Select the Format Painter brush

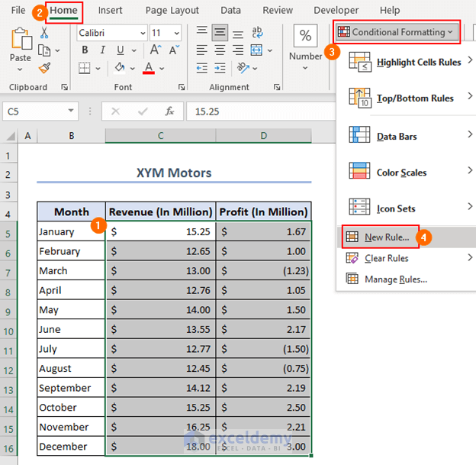(44, 67)
